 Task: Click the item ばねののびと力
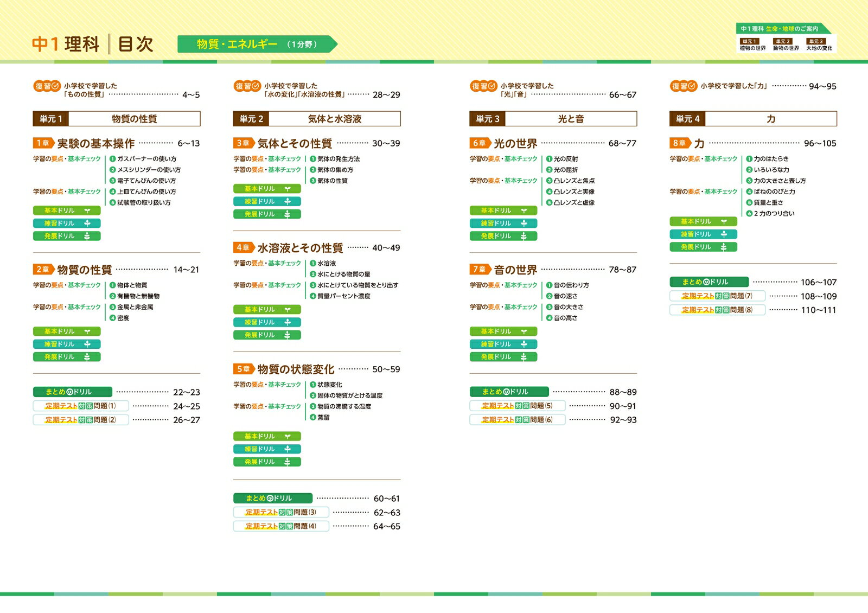pyautogui.click(x=770, y=191)
